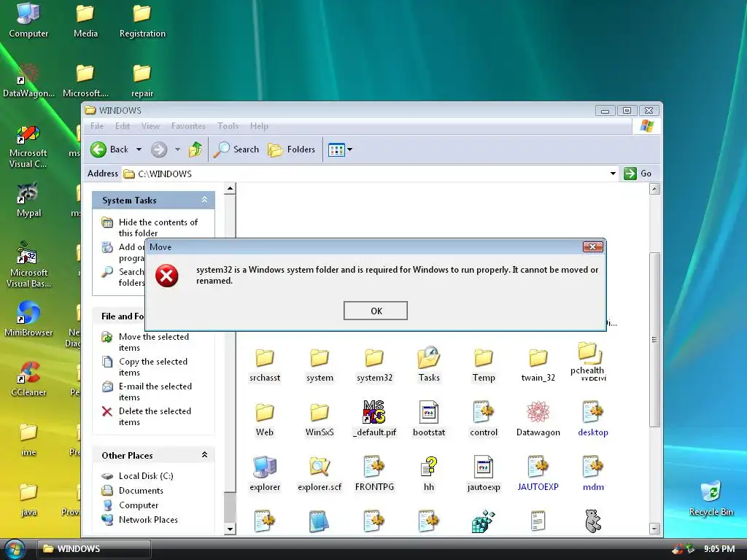
Task: Click the file list scroll up arrow
Action: [654, 189]
